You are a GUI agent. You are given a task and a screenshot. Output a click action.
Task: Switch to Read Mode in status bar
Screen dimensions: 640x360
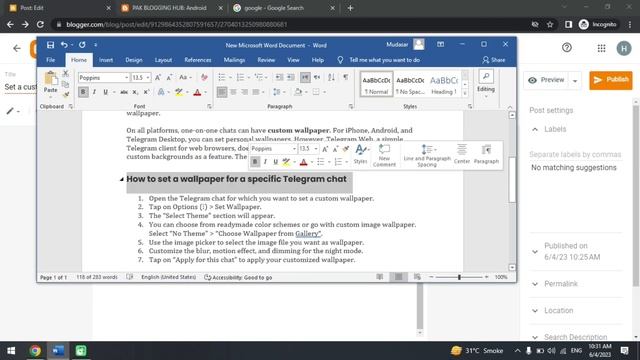pos(380,277)
